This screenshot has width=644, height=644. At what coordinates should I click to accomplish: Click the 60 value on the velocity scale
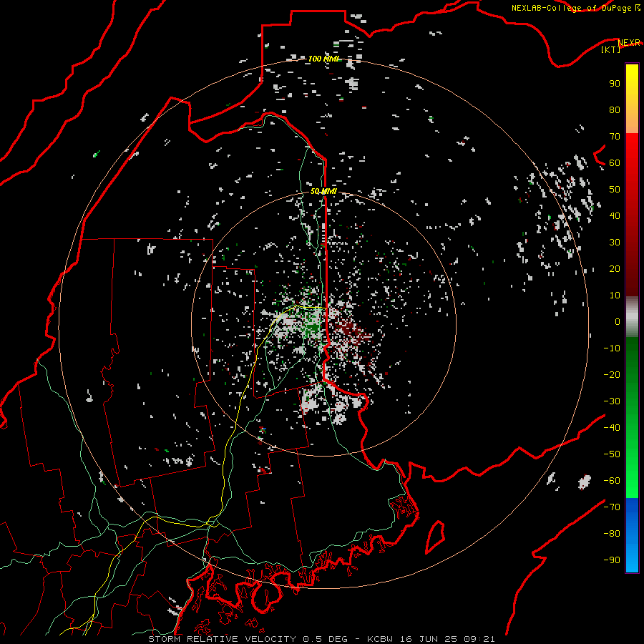(615, 163)
